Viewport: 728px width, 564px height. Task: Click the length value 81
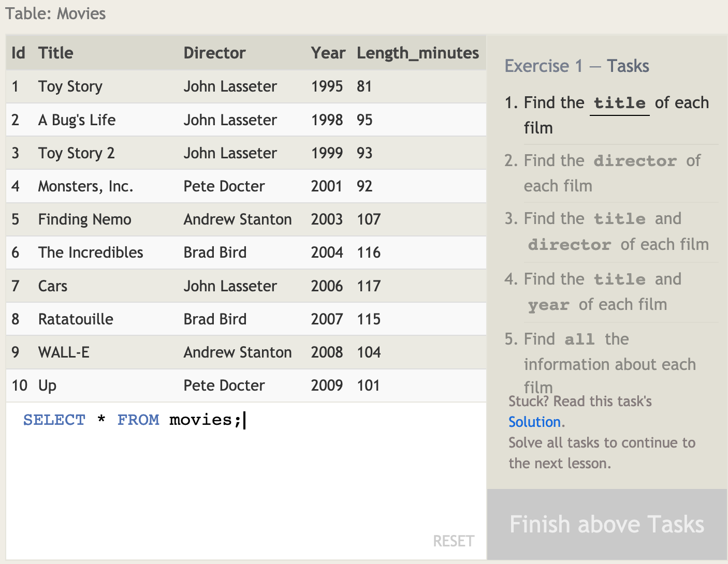364,86
